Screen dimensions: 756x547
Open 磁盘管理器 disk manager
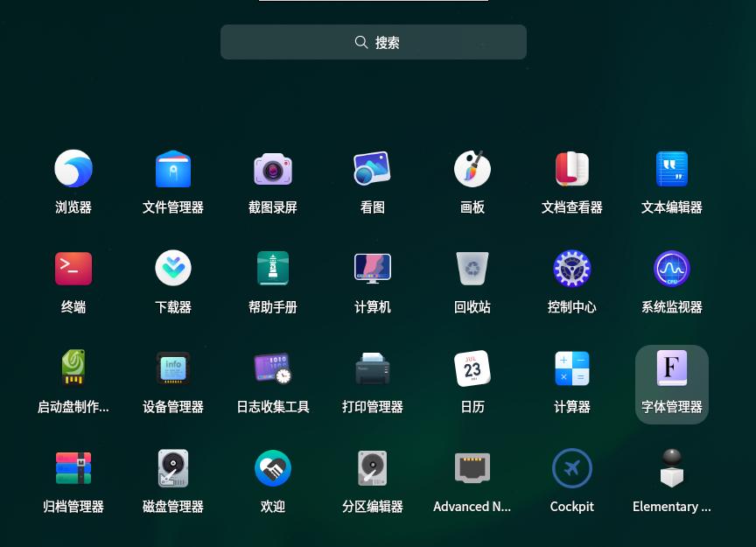(173, 468)
